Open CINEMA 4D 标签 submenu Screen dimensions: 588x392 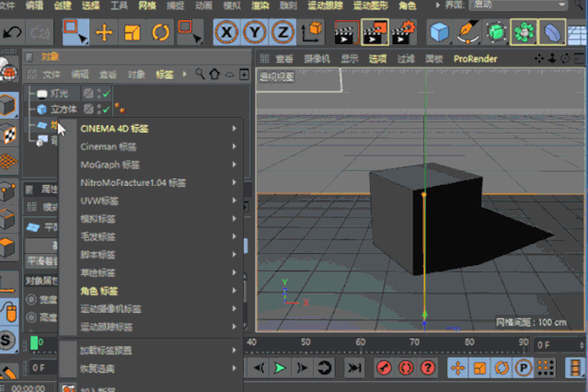(x=151, y=129)
